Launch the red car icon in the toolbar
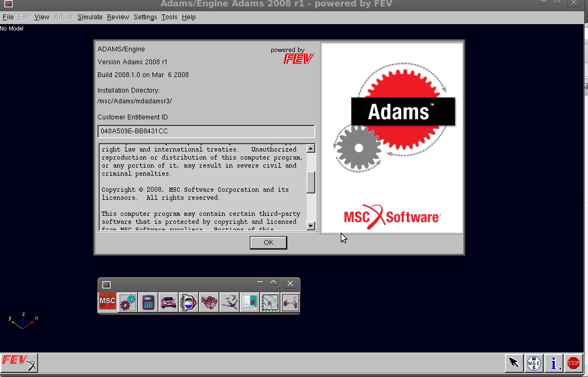 tap(168, 302)
